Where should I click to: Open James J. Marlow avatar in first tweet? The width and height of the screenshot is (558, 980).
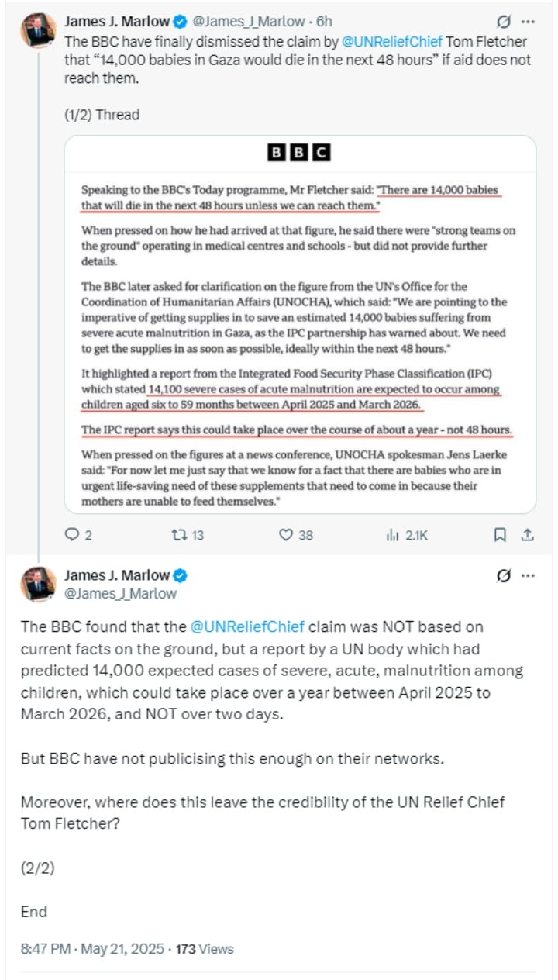click(x=38, y=31)
